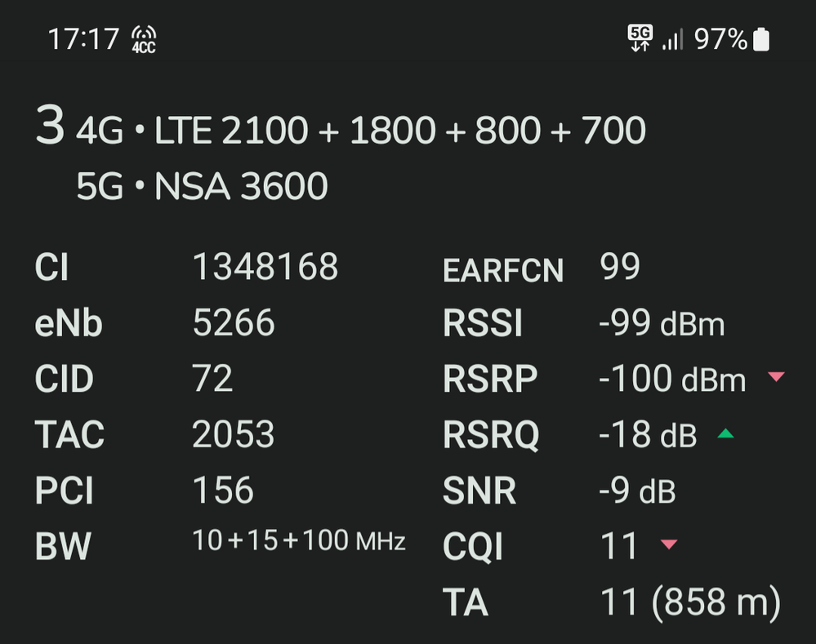Screen dimensions: 816x644
Task: Tap the BW 10+15+100 MHz value
Action: tap(299, 540)
